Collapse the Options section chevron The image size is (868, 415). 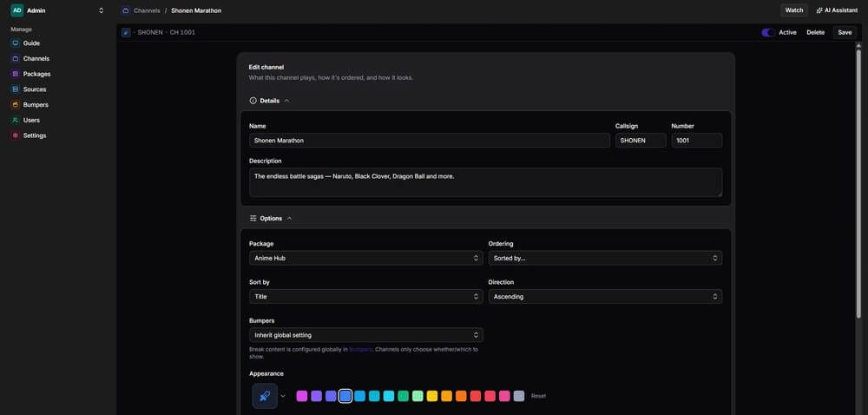click(x=290, y=219)
